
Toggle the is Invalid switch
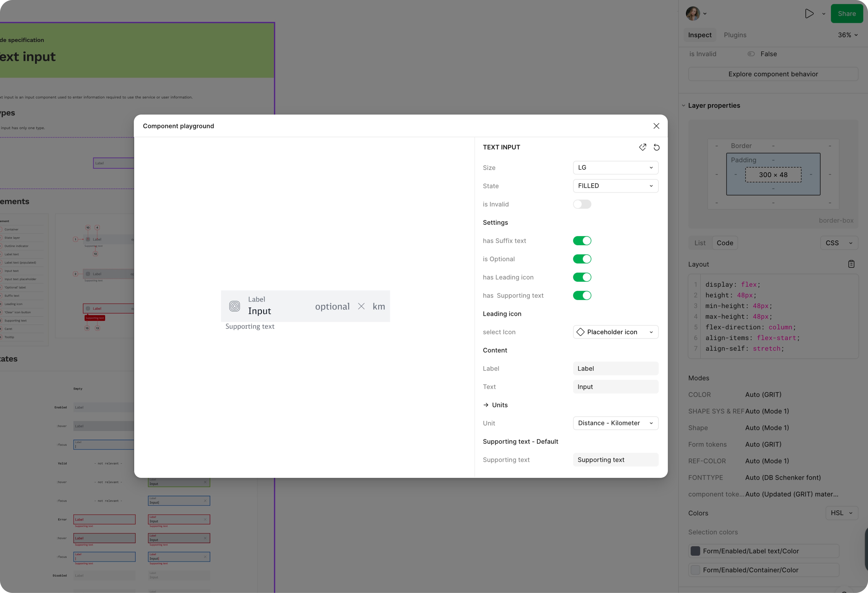[582, 204]
